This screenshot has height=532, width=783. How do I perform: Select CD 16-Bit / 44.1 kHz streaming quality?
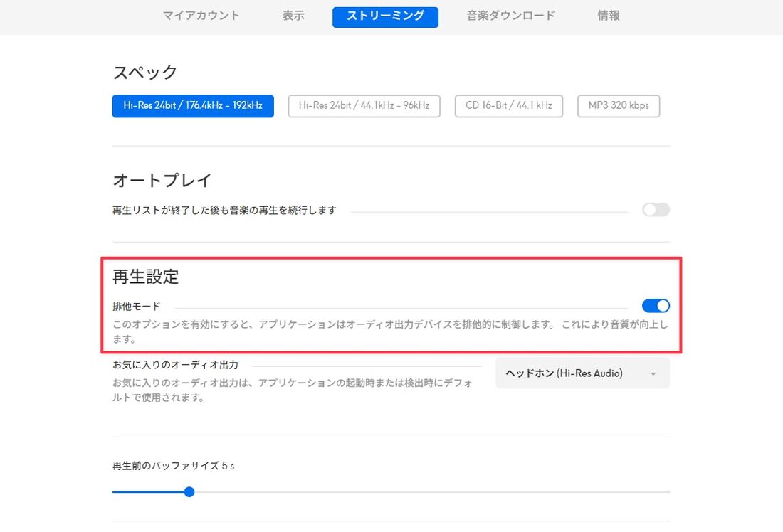(x=509, y=105)
